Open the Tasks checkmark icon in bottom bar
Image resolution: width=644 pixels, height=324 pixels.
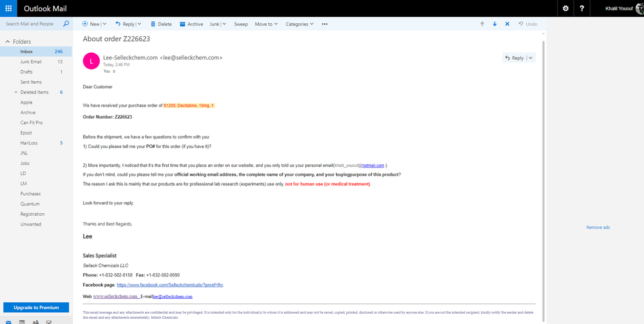[x=50, y=321]
